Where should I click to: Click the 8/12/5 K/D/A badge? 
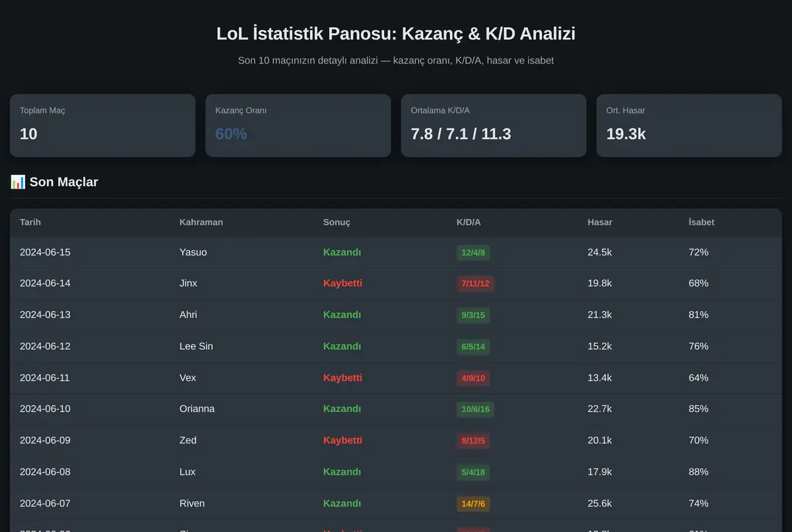tap(473, 441)
